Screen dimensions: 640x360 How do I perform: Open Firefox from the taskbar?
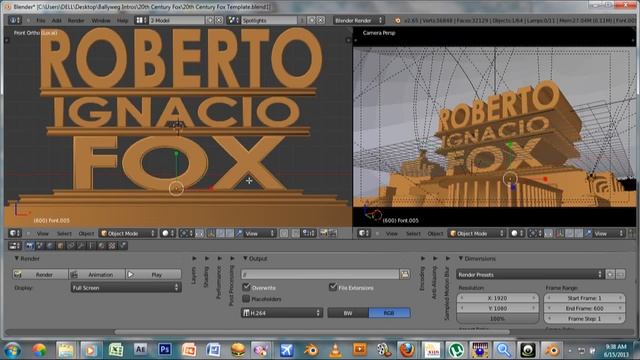pyautogui.click(x=407, y=350)
